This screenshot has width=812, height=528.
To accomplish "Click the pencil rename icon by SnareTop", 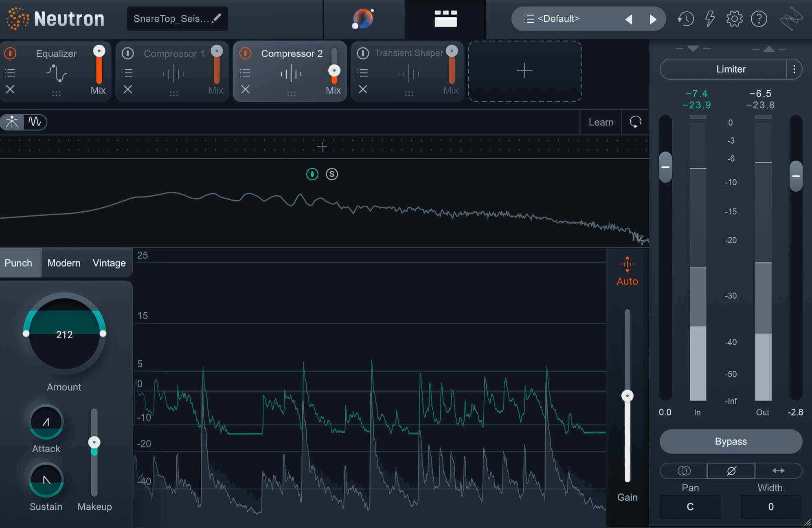I will (217, 18).
